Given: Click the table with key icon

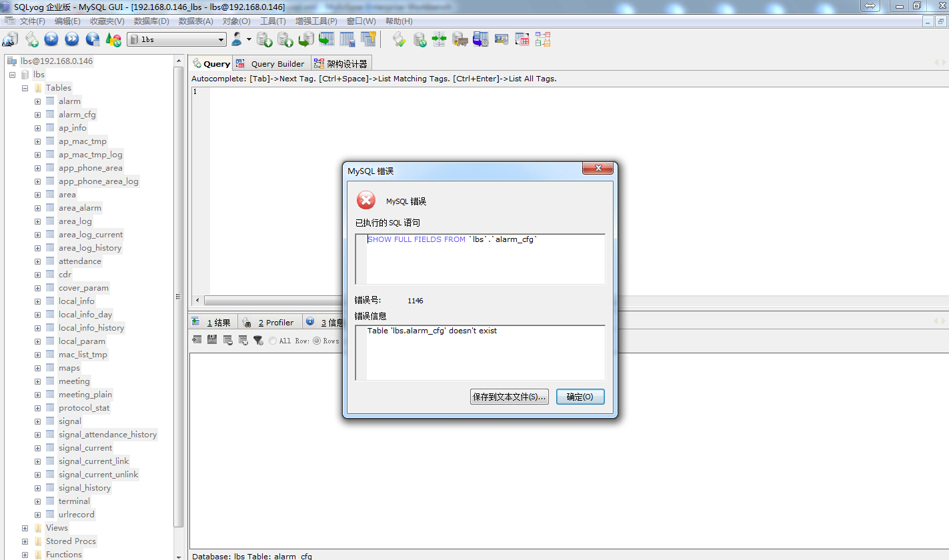Looking at the screenshot, I should point(368,39).
